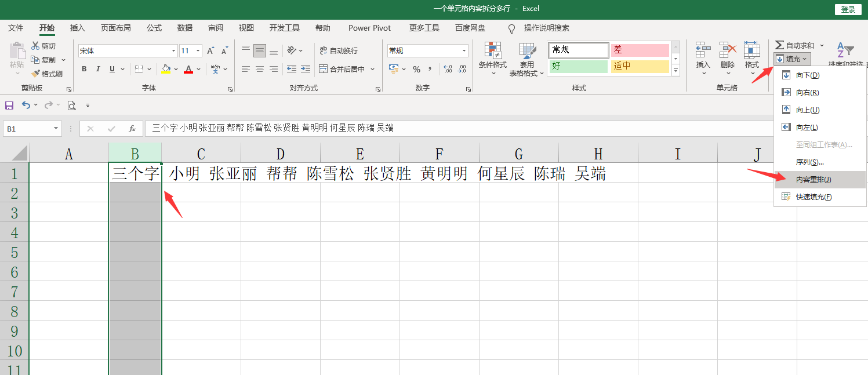The image size is (868, 375).
Task: Select column D header
Action: [x=281, y=154]
